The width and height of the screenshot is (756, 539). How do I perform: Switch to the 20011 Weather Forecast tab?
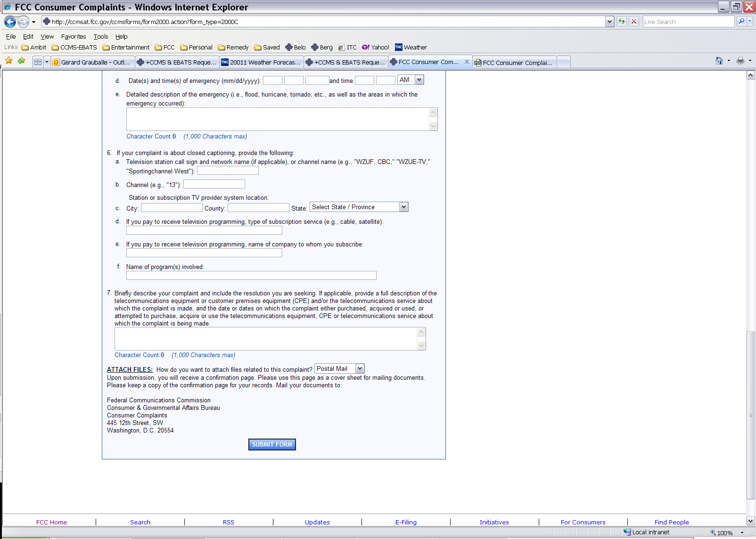click(x=262, y=62)
